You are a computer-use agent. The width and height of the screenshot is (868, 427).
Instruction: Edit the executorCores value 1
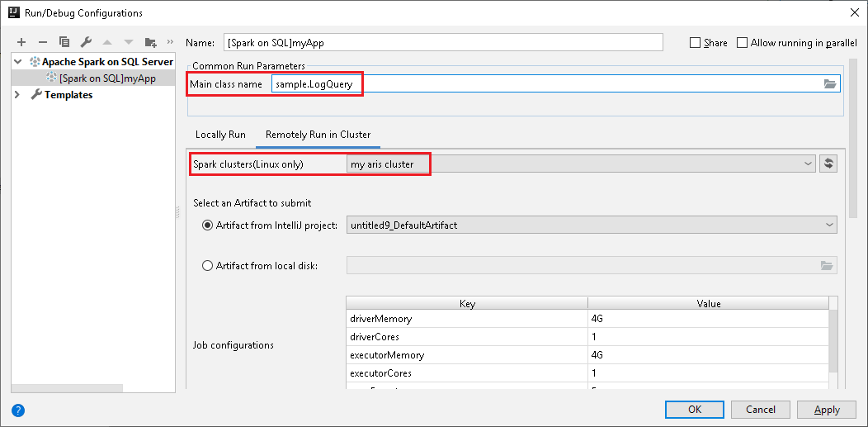point(709,373)
